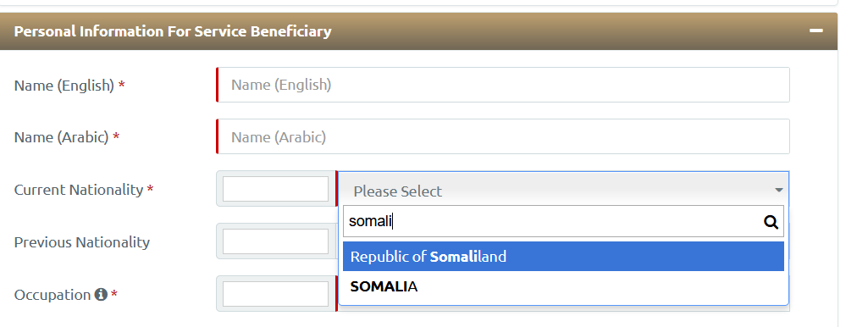Viewport: 868px width, 327px height.
Task: Click the Occupation code box
Action: tap(276, 294)
